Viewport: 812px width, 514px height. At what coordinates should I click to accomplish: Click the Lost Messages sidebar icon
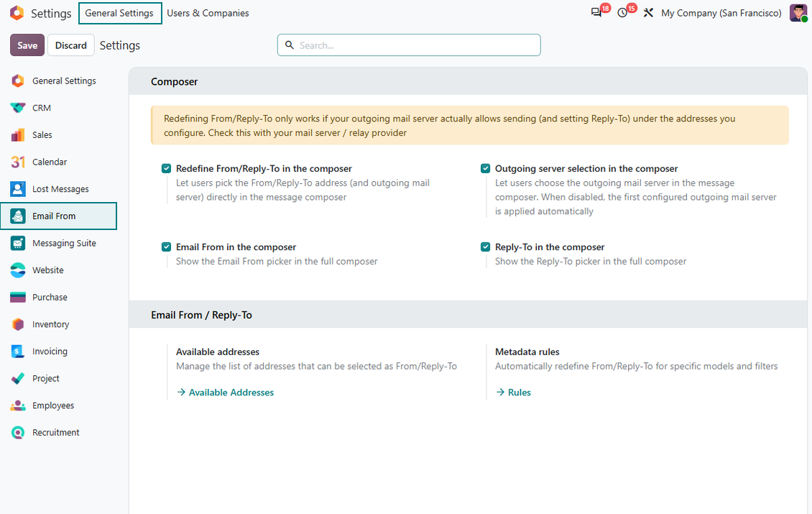(x=18, y=189)
